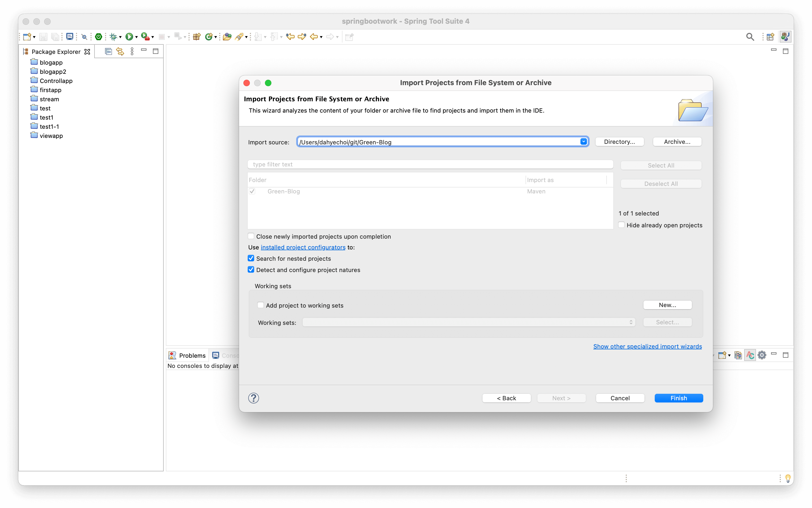The width and height of the screenshot is (812, 508).
Task: Click Collapse All in Package Explorer
Action: point(108,51)
